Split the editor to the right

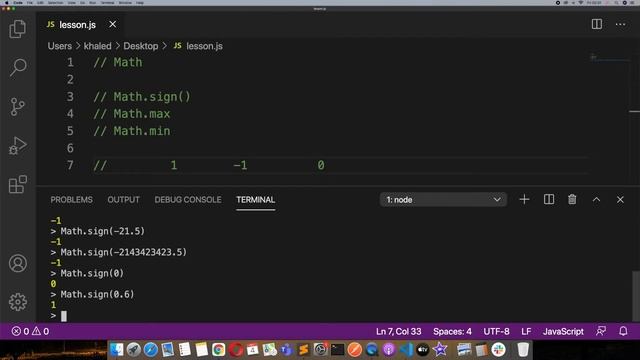(597, 24)
